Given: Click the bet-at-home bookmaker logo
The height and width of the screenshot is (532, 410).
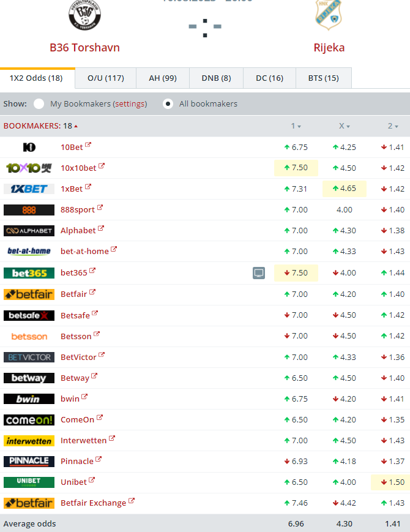Looking at the screenshot, I should [x=29, y=251].
